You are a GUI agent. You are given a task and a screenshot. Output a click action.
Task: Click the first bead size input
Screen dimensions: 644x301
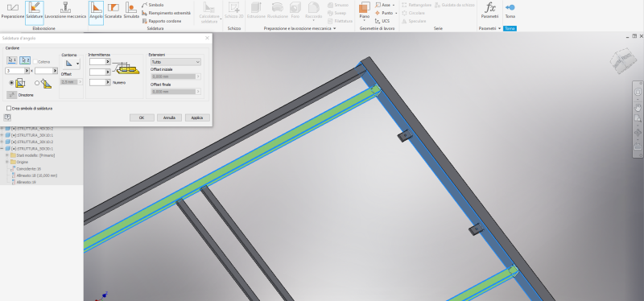pyautogui.click(x=14, y=71)
